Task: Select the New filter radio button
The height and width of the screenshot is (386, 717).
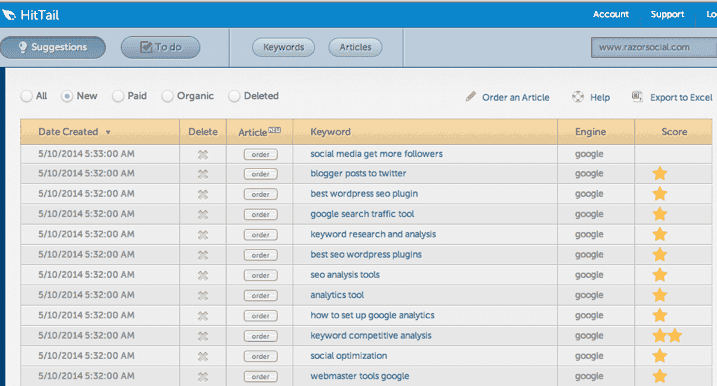Action: click(67, 96)
